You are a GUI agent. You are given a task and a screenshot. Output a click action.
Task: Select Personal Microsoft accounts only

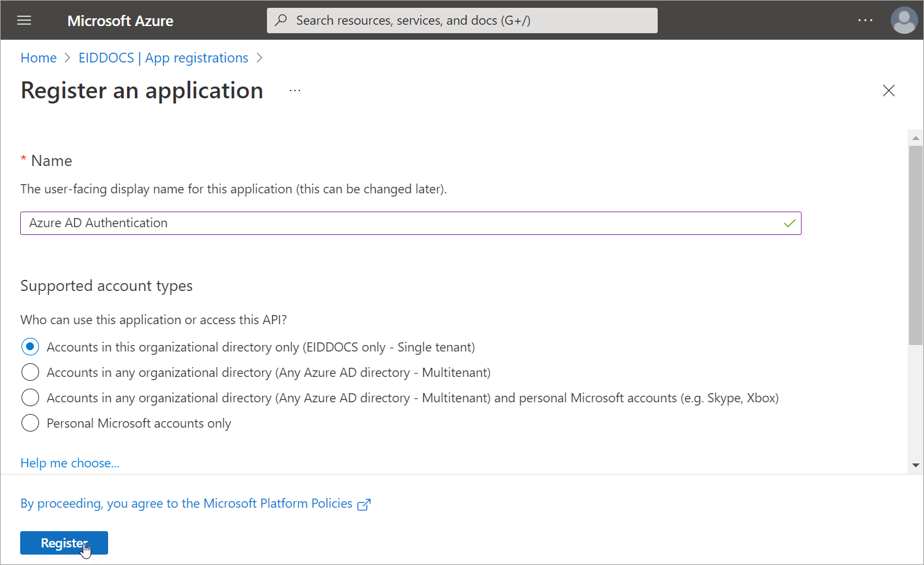point(30,423)
